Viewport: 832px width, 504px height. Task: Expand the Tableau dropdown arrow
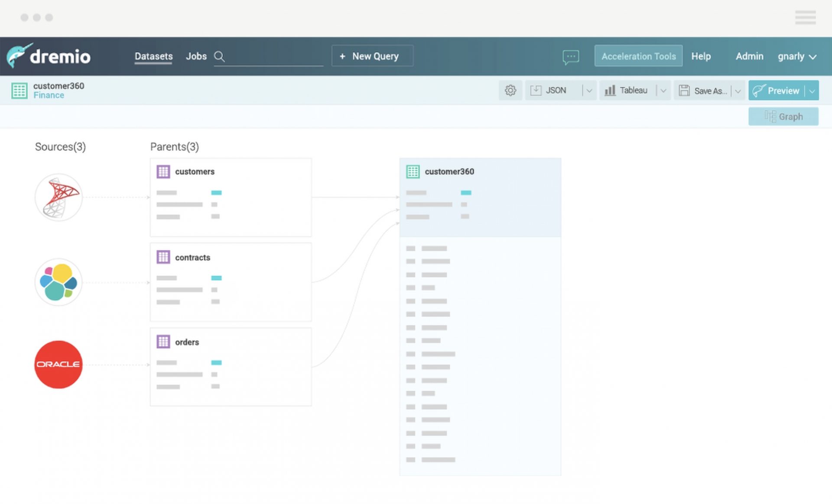663,90
